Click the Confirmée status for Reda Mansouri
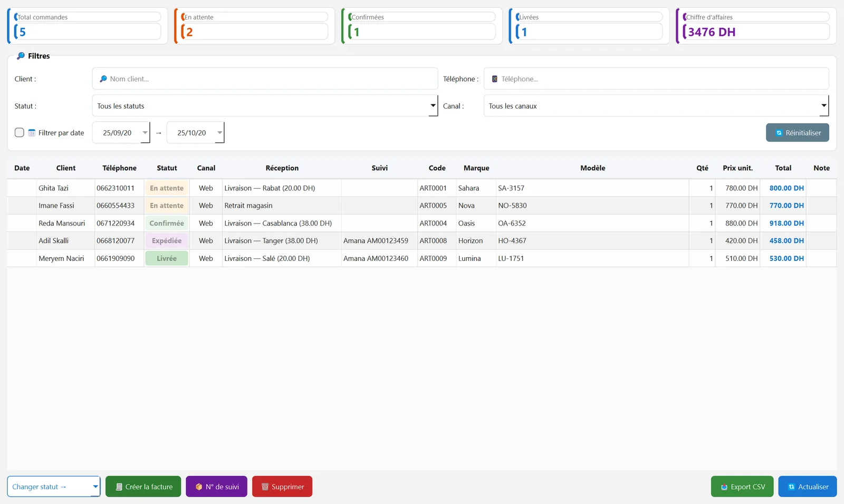 (x=167, y=224)
